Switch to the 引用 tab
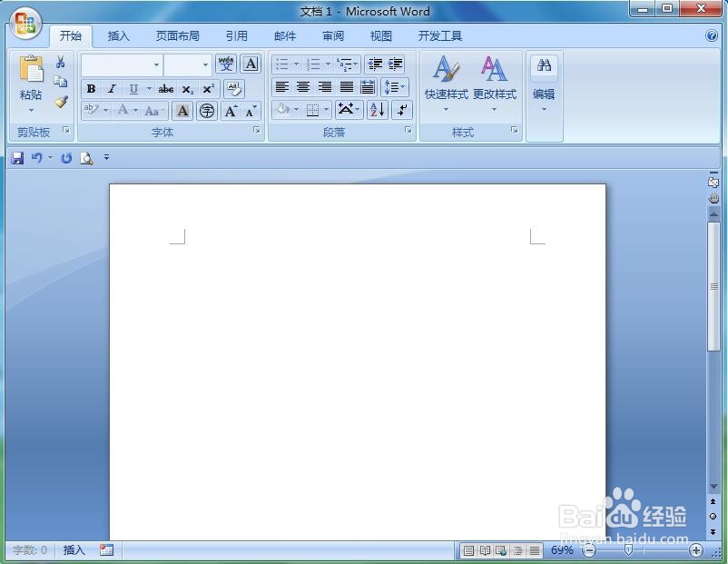728x564 pixels. [x=236, y=35]
